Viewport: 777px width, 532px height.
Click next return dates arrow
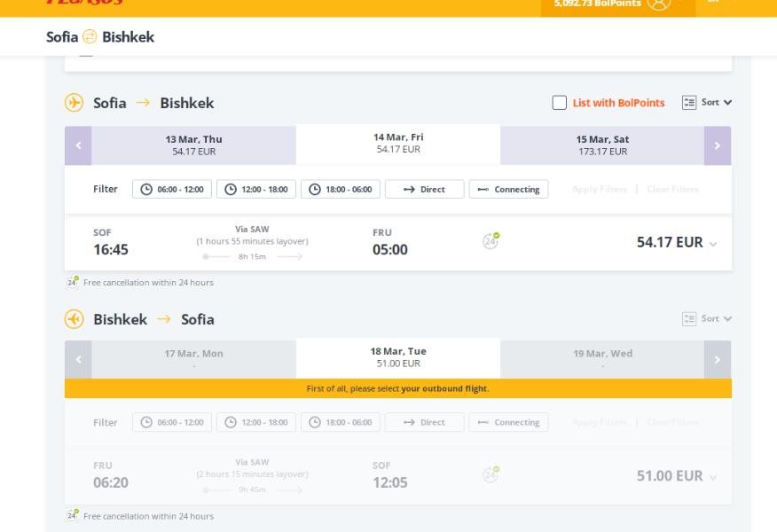(717, 360)
